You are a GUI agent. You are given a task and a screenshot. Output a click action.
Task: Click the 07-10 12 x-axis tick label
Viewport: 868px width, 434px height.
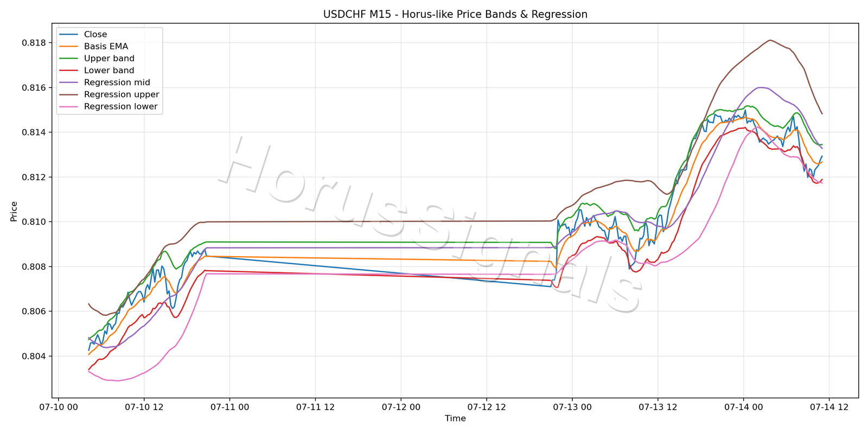pos(144,407)
